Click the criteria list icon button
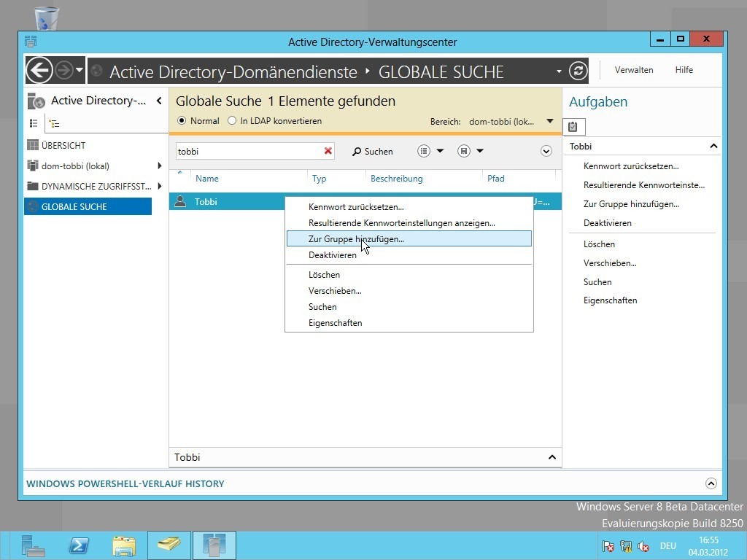The width and height of the screenshot is (747, 560). [424, 151]
